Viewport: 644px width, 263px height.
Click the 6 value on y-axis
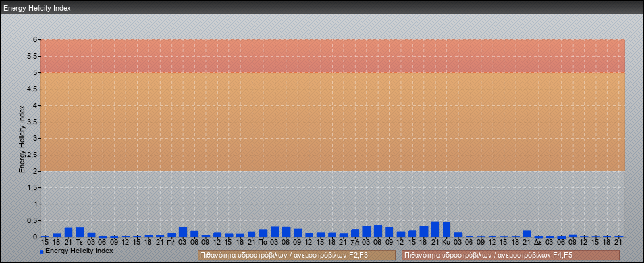point(35,40)
